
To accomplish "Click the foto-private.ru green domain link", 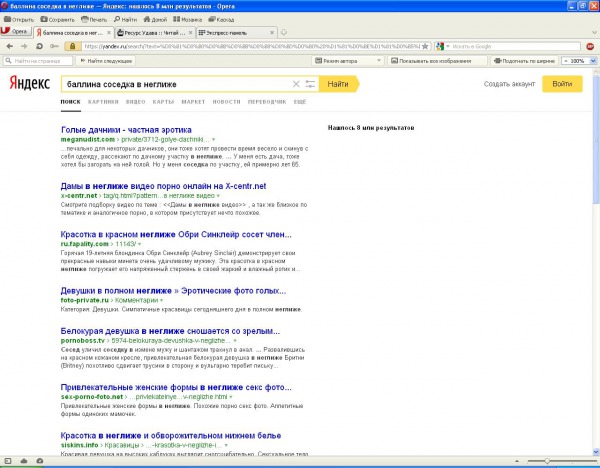I will point(85,300).
